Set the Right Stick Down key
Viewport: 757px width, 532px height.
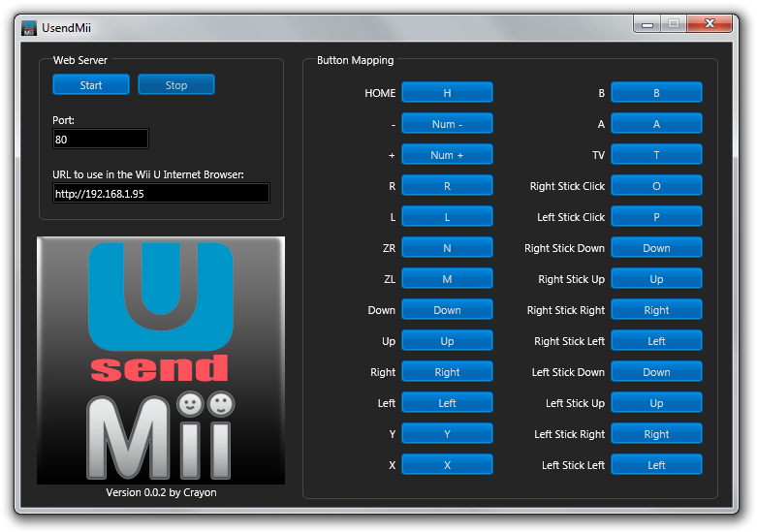656,248
